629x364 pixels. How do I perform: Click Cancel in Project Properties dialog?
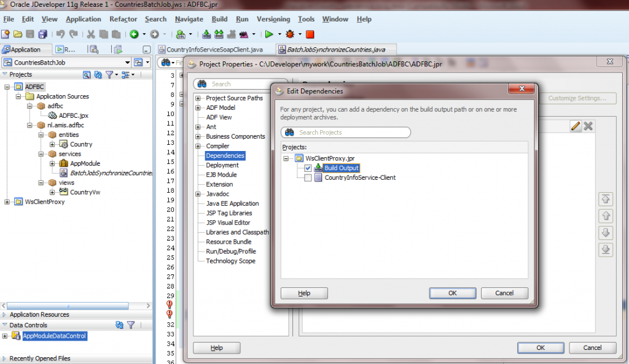click(x=592, y=347)
